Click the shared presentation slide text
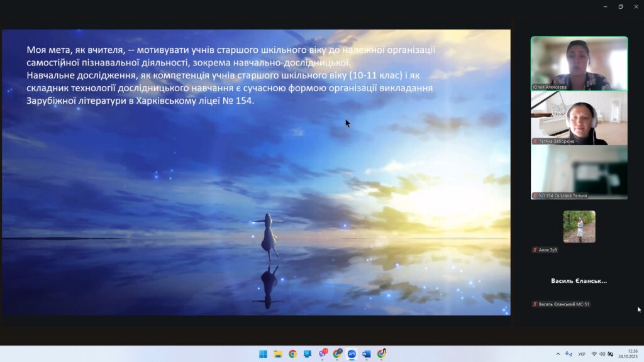The height and width of the screenshot is (362, 644). point(231,74)
